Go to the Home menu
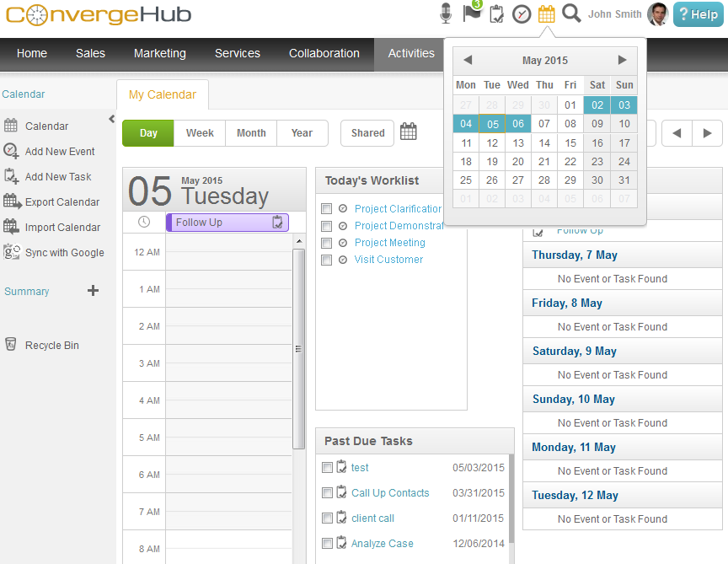 [31, 53]
